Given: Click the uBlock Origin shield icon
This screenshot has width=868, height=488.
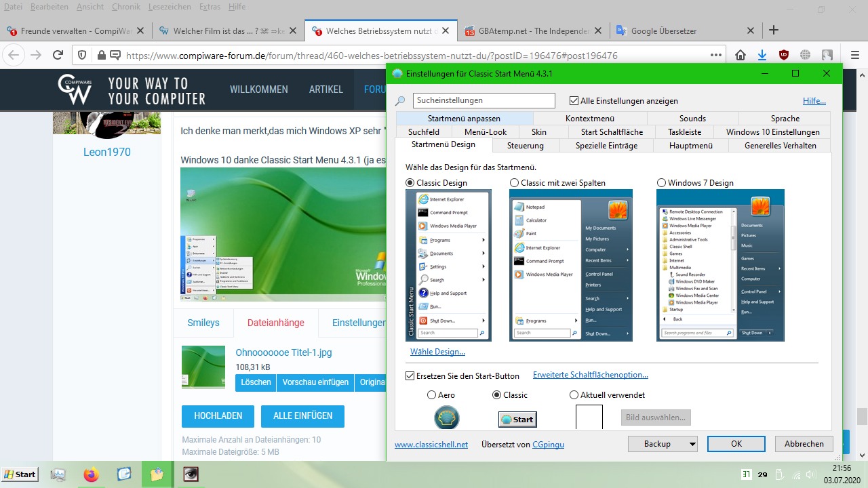Looking at the screenshot, I should (784, 56).
